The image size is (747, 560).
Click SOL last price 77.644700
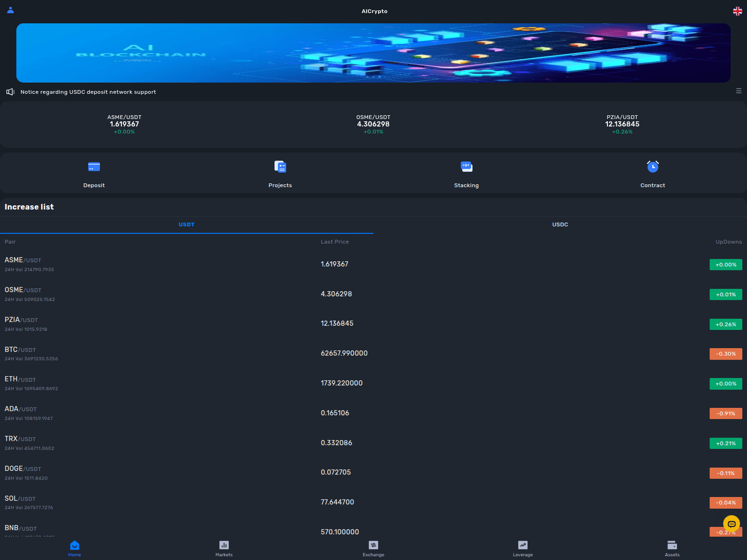[x=337, y=502]
